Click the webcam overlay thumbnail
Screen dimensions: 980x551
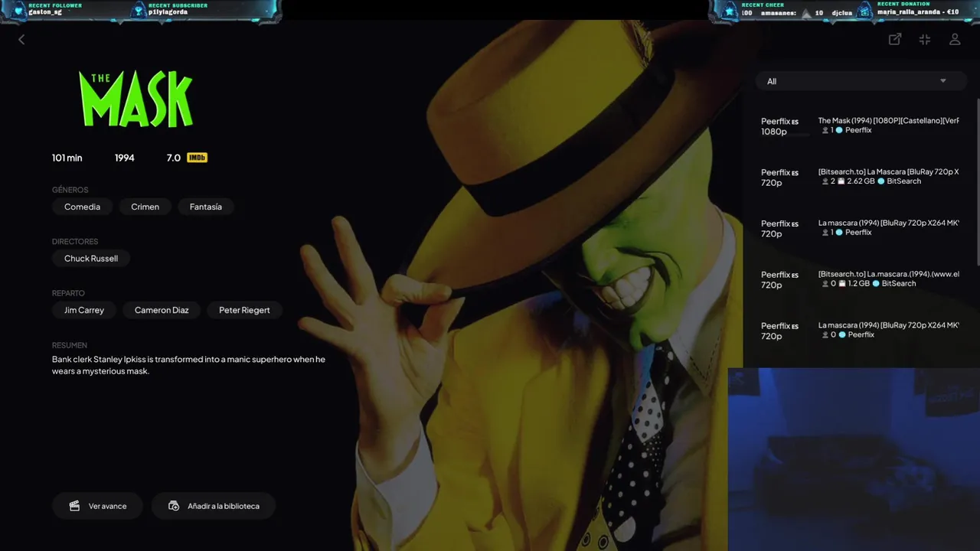coord(854,459)
